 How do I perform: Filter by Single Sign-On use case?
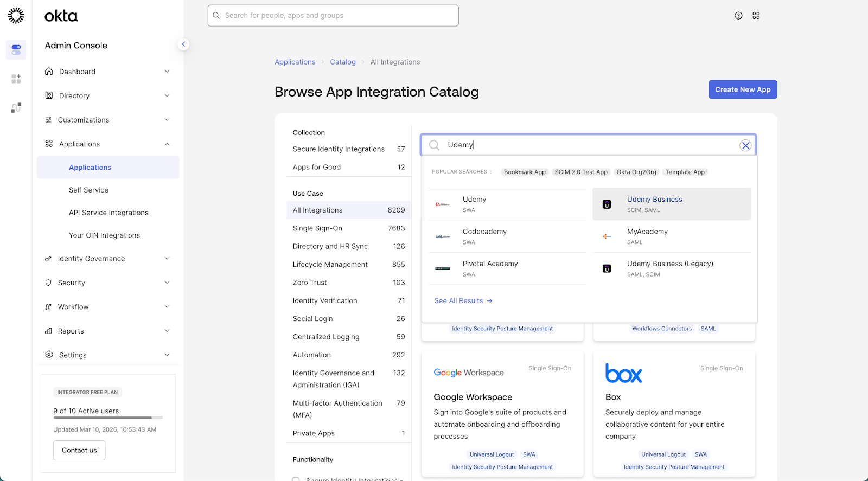[349, 228]
